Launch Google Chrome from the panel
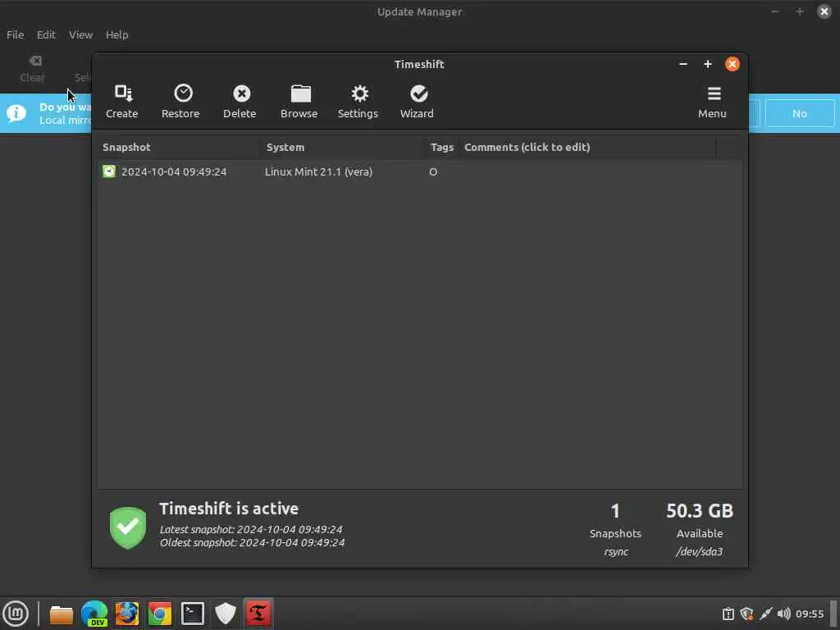840x630 pixels. pos(160,614)
